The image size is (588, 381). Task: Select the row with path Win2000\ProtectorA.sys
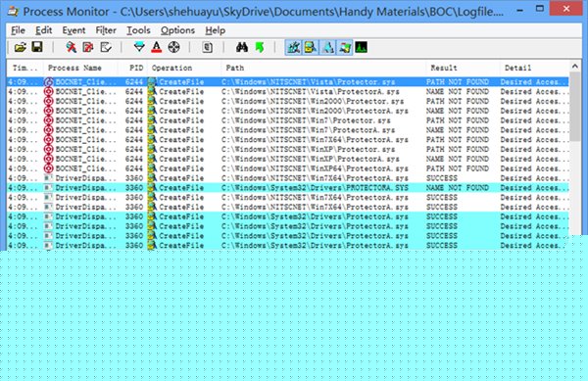[287, 111]
